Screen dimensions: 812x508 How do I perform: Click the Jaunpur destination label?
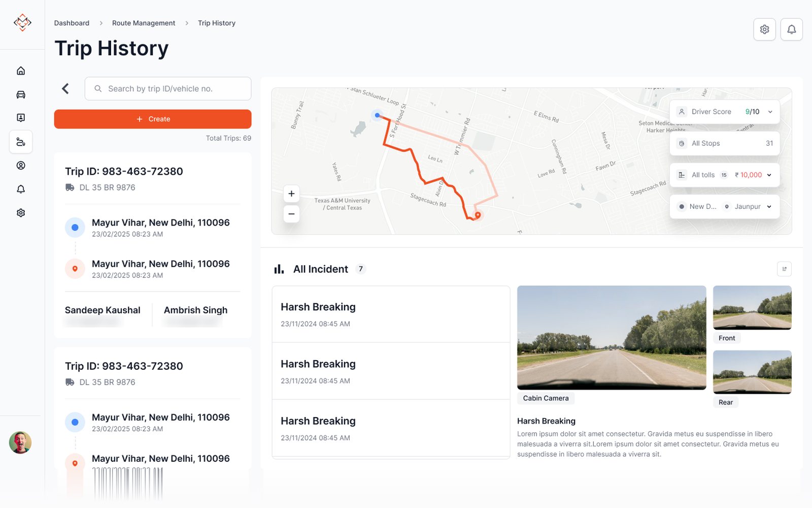tap(748, 206)
